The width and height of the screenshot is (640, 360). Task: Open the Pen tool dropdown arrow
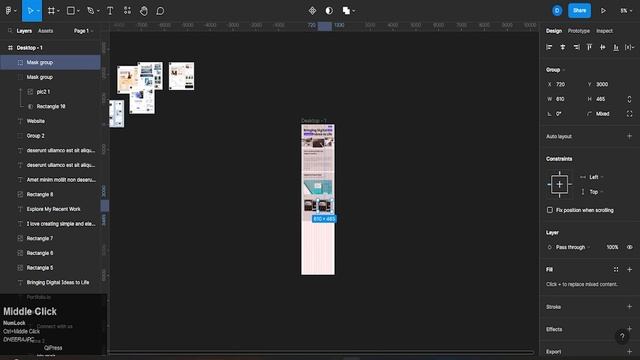tap(98, 11)
